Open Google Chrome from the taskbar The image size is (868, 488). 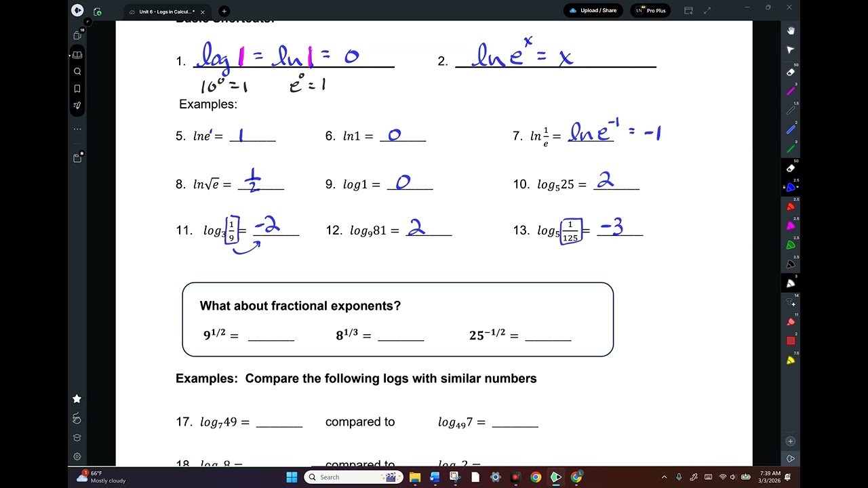coord(536,477)
